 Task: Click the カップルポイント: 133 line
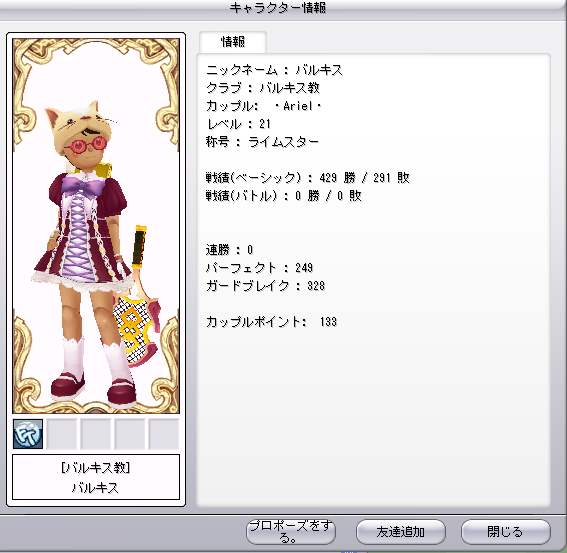(x=271, y=322)
